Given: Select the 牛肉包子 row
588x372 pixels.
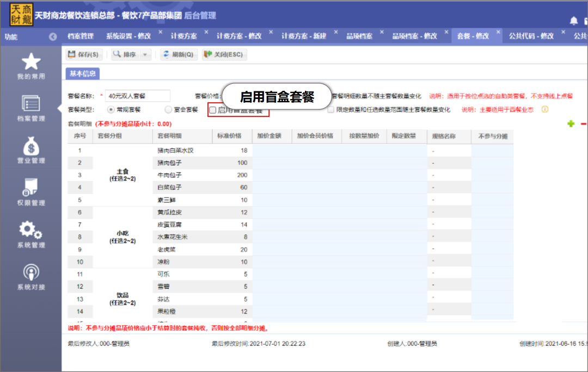Looking at the screenshot, I should [x=290, y=175].
